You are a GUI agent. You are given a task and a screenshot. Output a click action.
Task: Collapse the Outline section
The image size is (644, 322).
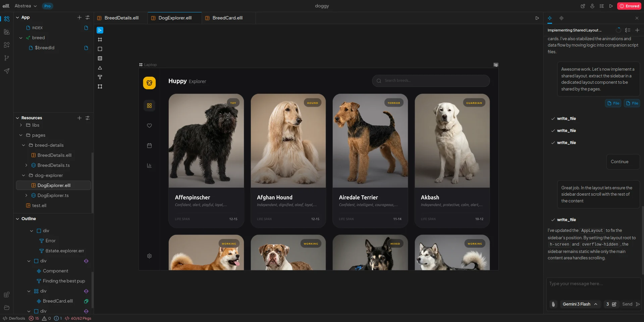17,219
